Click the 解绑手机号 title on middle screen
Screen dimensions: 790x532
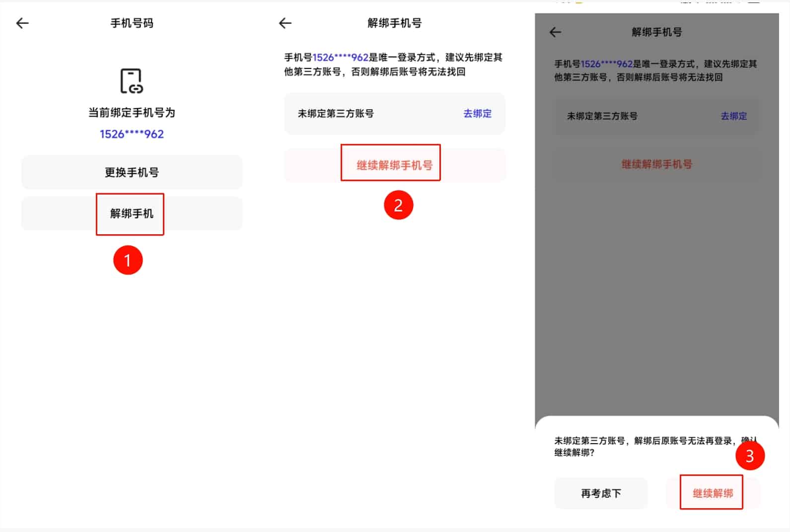pyautogui.click(x=394, y=23)
